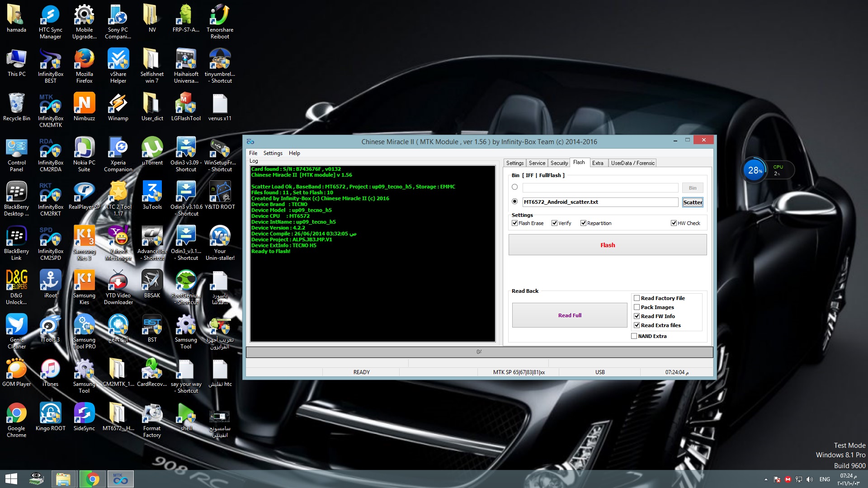This screenshot has width=868, height=488.
Task: Switch to the UserData / Forensic tab
Action: (632, 163)
